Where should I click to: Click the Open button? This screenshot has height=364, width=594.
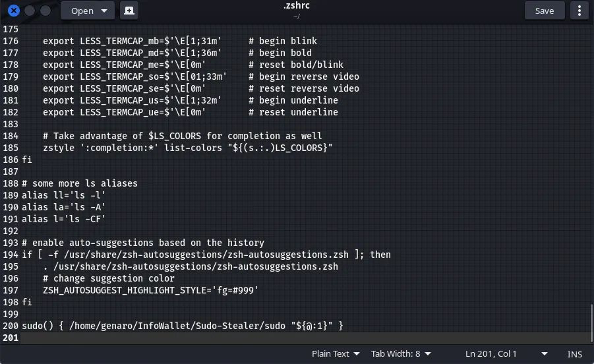(82, 11)
